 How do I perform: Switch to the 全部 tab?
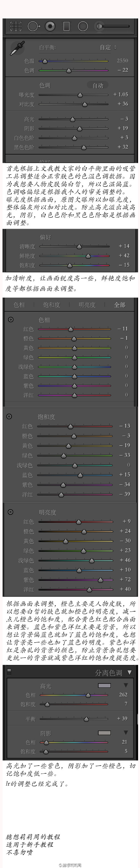coord(120,304)
